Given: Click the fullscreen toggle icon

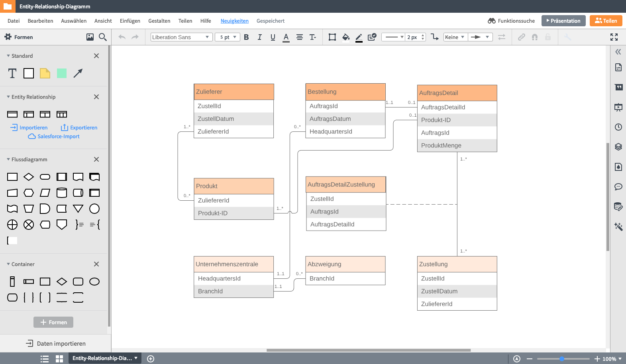Looking at the screenshot, I should [x=614, y=37].
